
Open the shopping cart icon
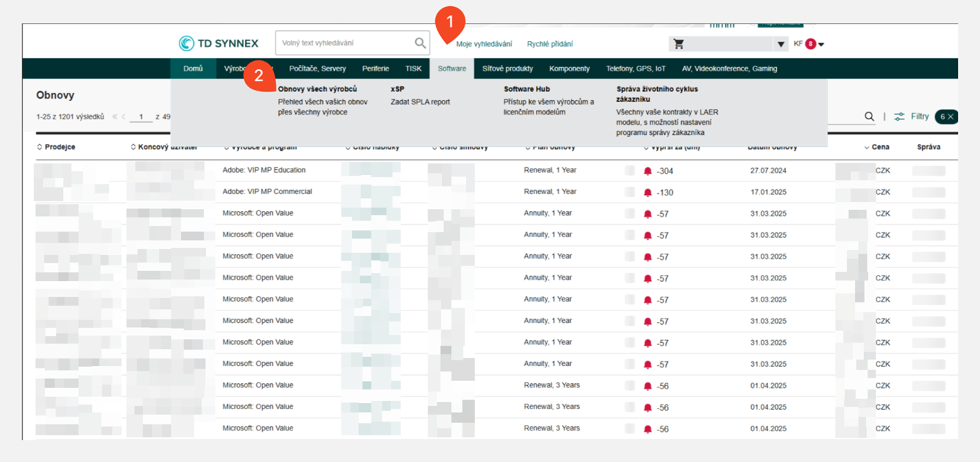[x=679, y=44]
